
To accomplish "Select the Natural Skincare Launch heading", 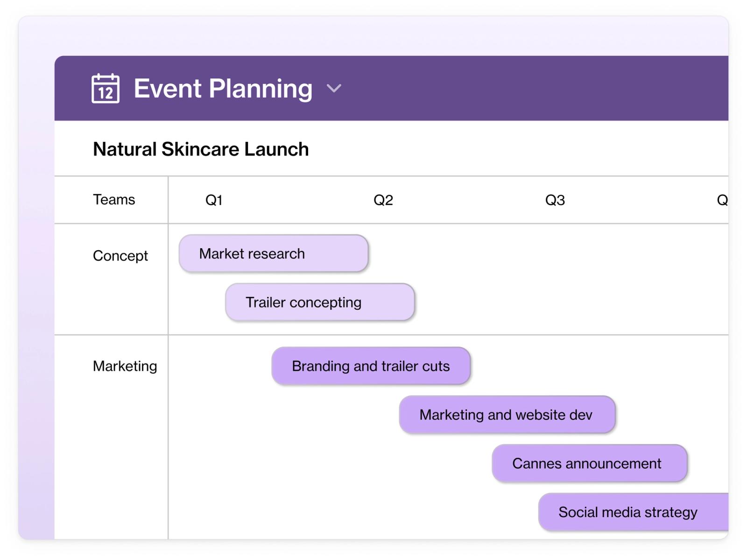I will pyautogui.click(x=201, y=149).
